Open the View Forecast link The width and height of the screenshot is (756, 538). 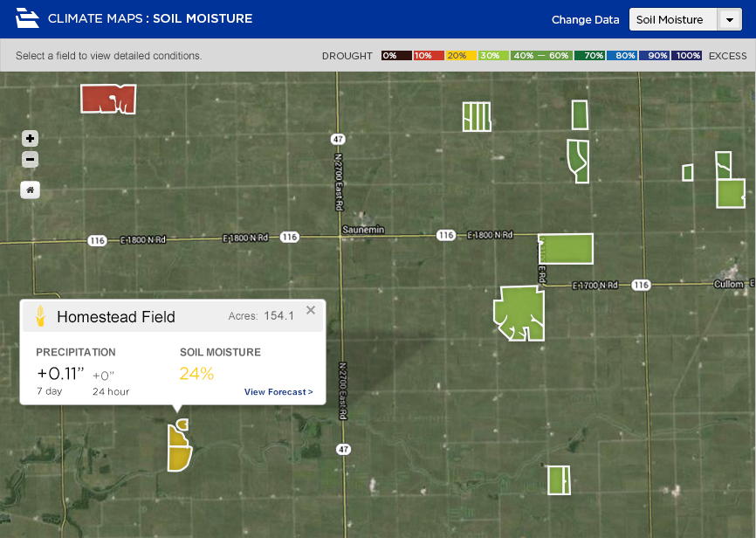[x=278, y=392]
